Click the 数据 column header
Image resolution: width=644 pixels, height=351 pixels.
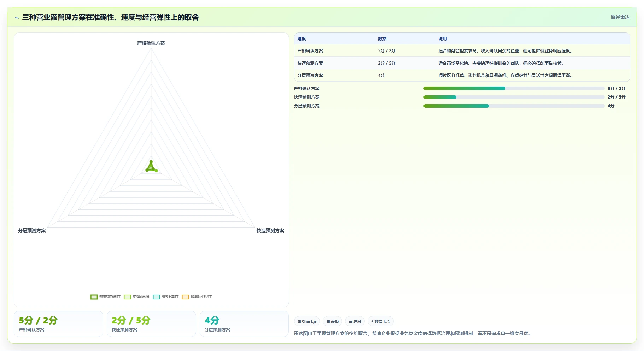(382, 39)
